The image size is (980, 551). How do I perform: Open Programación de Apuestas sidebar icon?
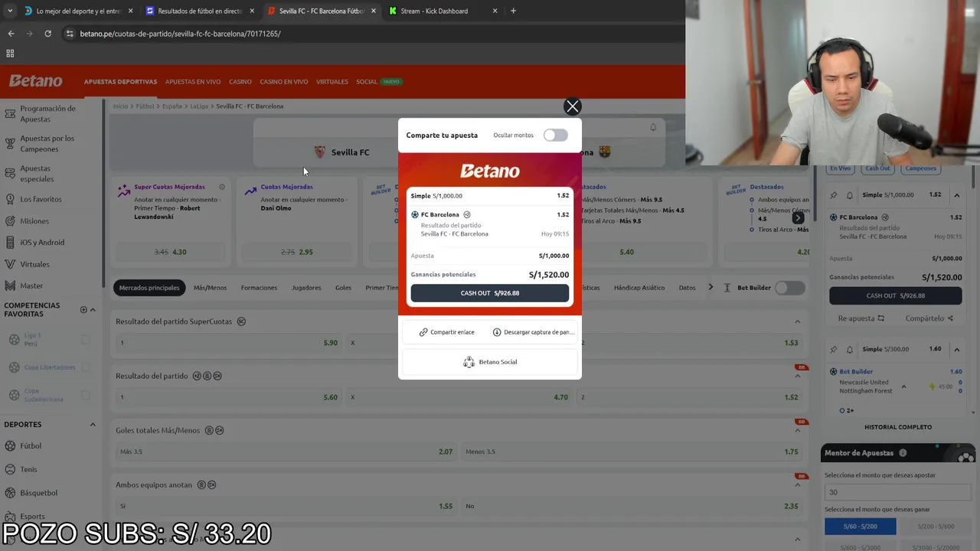[10, 114]
